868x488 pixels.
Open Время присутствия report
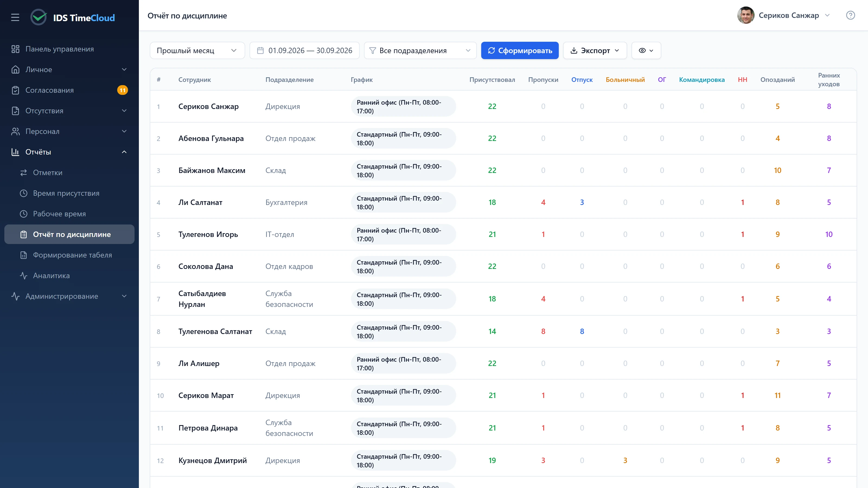[69, 193]
